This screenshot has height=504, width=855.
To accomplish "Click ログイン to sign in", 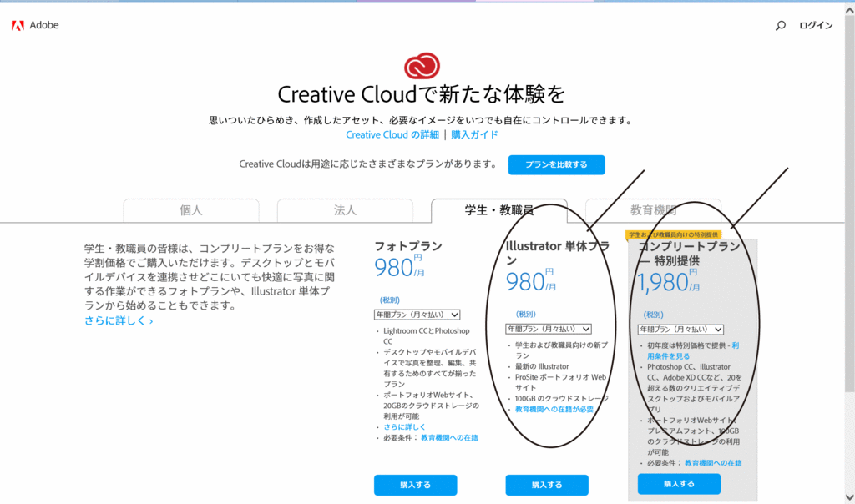I will tap(816, 25).
